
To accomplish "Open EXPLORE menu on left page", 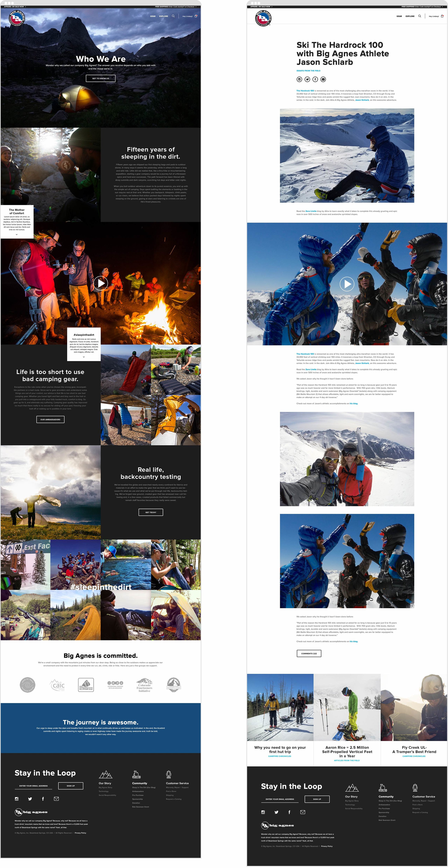I will pyautogui.click(x=163, y=16).
